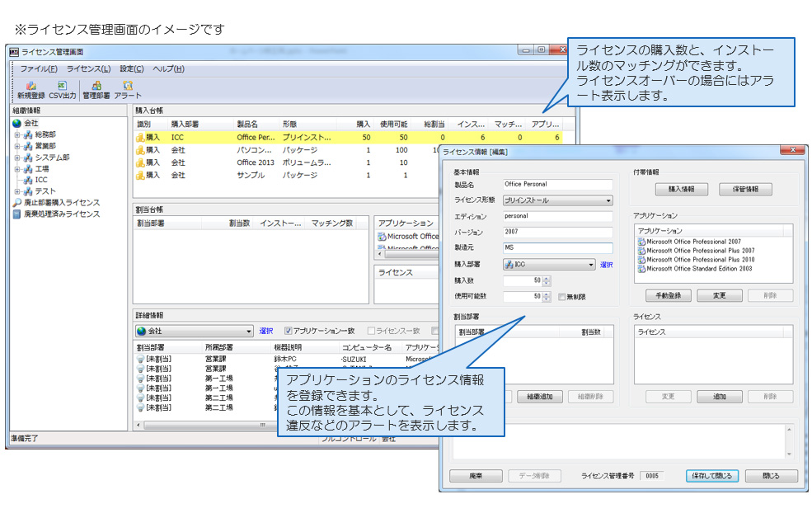The image size is (812, 513).
Task: Expand the 営業部 tree node
Action: (17, 146)
